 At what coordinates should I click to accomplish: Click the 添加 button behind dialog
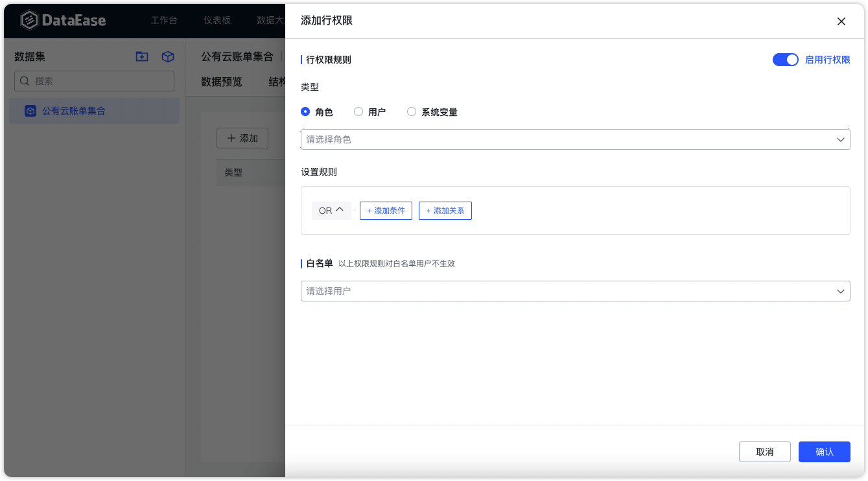click(242, 138)
